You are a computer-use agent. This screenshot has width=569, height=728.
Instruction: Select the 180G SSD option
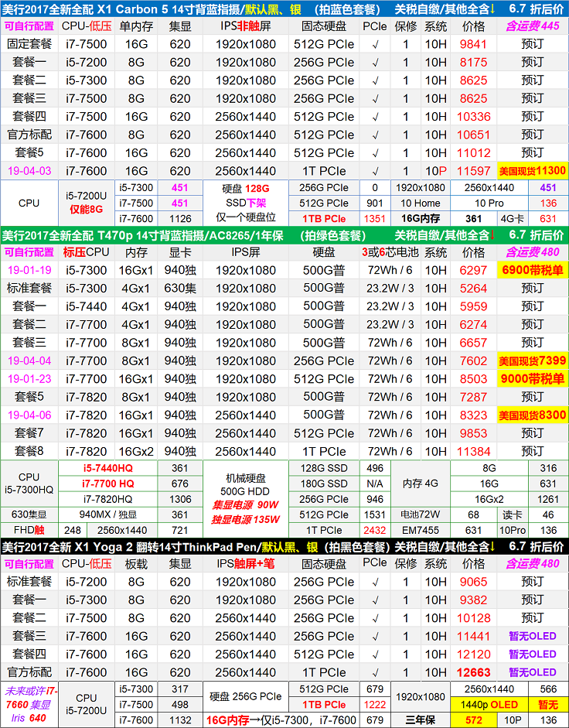(x=323, y=484)
